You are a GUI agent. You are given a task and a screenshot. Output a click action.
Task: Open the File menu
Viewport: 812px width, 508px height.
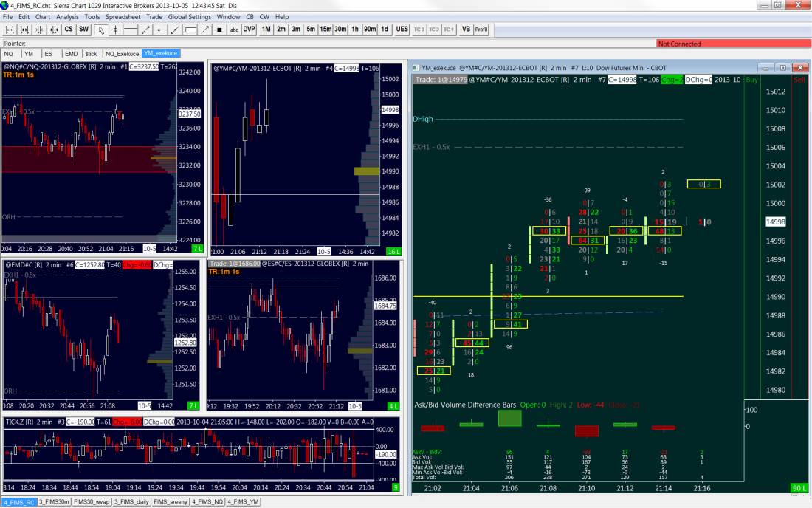pos(8,16)
